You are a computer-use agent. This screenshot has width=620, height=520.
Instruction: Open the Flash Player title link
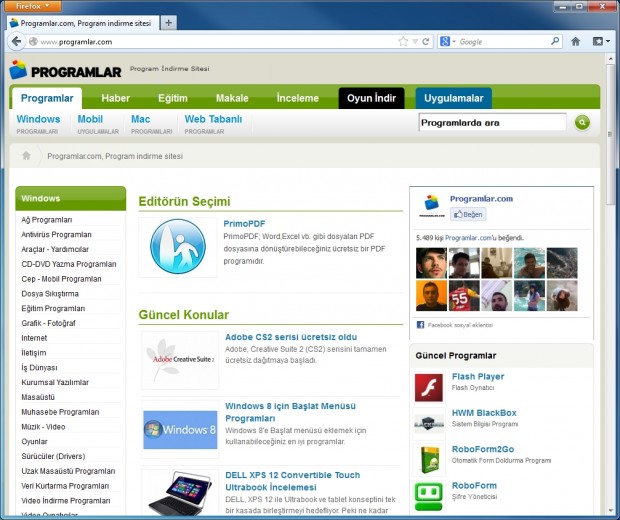click(478, 376)
